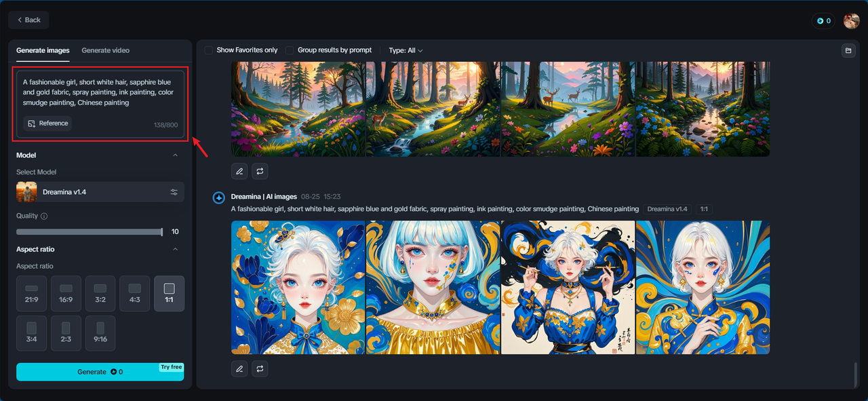Select the 1:1 aspect ratio

tap(169, 293)
